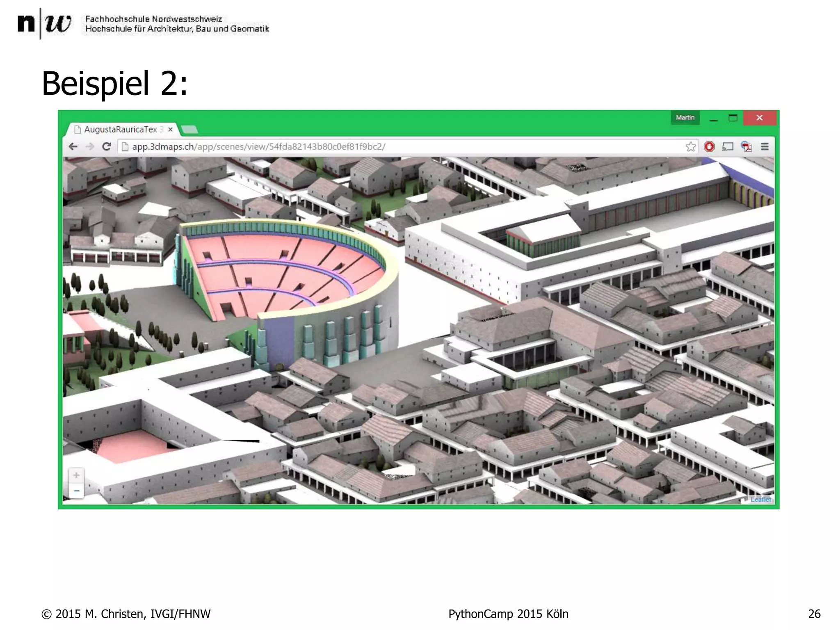Image resolution: width=840 pixels, height=630 pixels.
Task: Open the Leaflet attribution link
Action: tap(760, 500)
